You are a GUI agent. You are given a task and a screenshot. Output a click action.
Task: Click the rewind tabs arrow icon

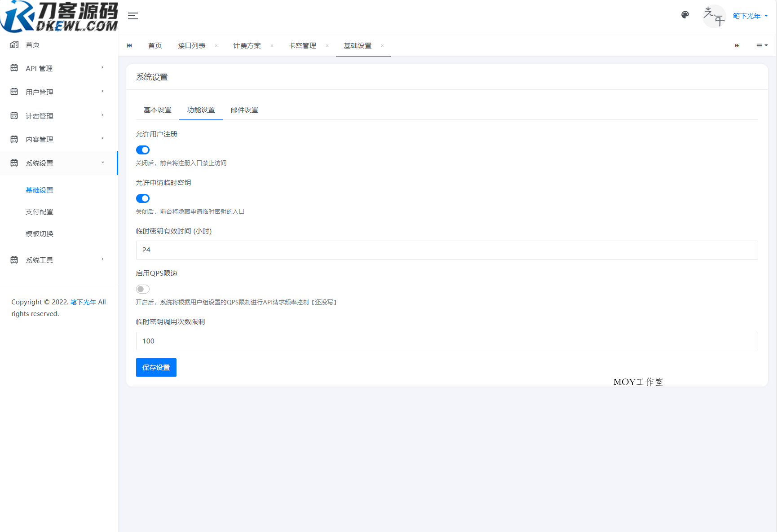[x=130, y=45]
